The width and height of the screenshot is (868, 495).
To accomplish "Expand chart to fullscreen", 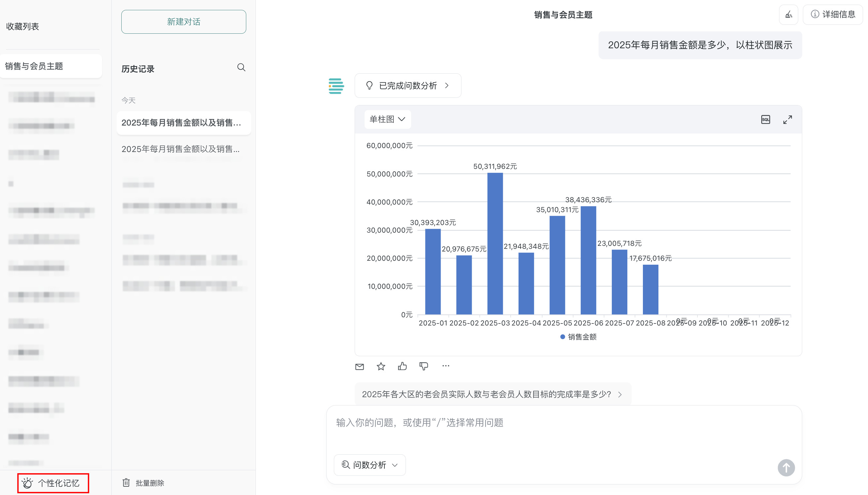I will [x=787, y=120].
